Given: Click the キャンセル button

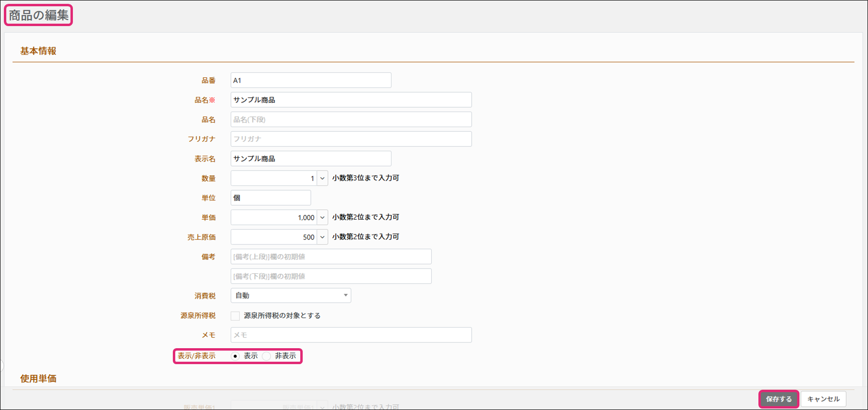Looking at the screenshot, I should (823, 399).
